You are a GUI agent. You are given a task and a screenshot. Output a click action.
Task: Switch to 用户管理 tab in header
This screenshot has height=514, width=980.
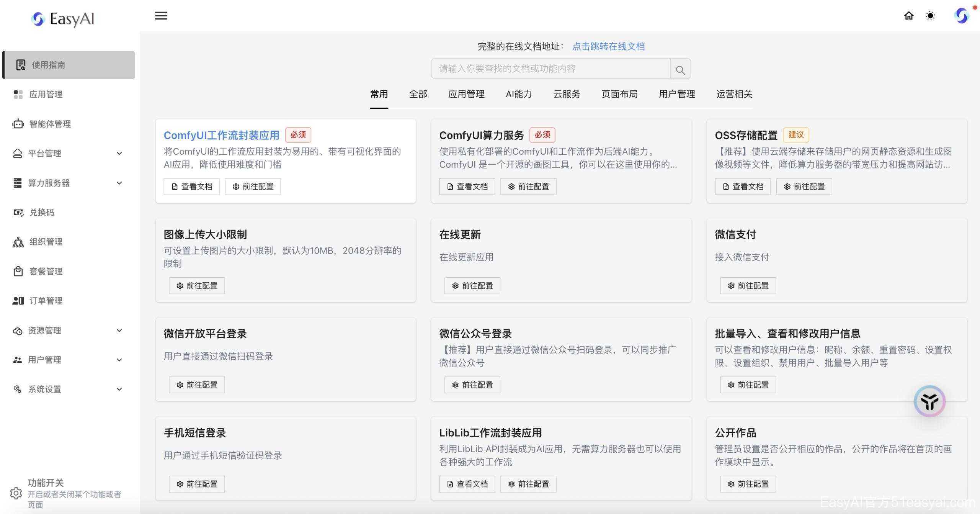pos(677,94)
